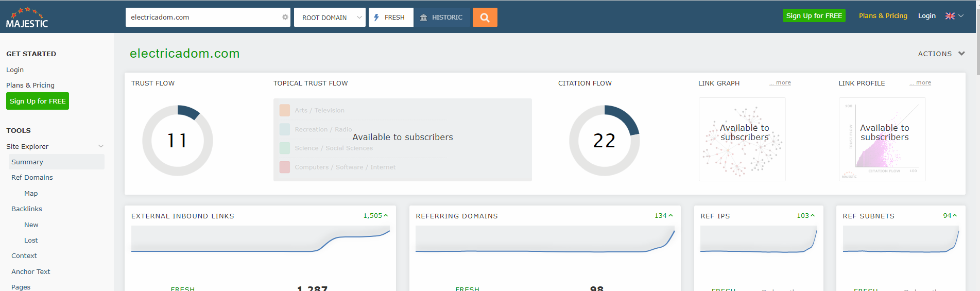Screen dimensions: 980x291
Task: Click the Ref Subnets 94 value
Action: 947,216
